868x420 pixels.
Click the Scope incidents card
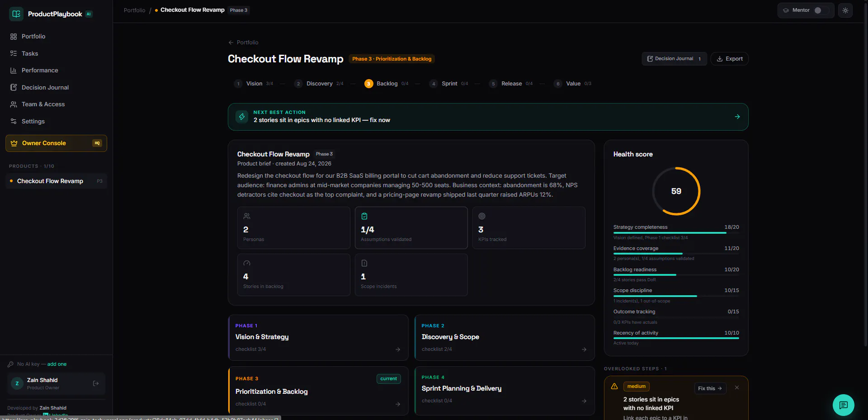tap(411, 275)
